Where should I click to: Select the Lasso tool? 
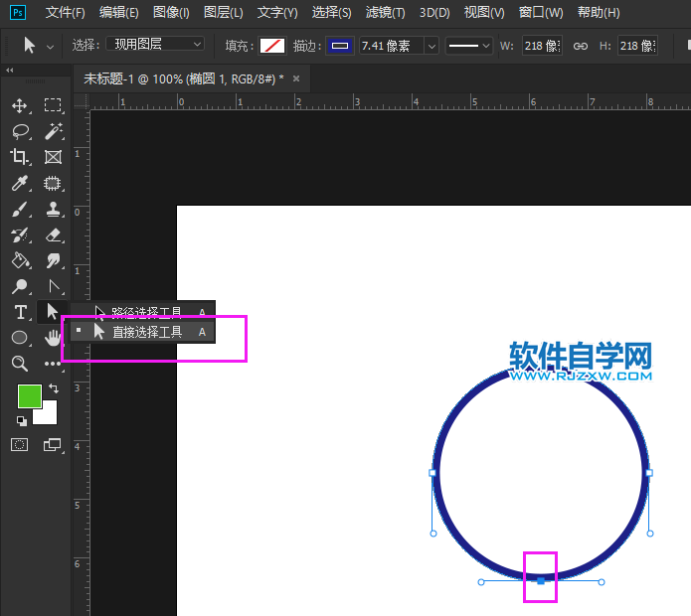20,131
